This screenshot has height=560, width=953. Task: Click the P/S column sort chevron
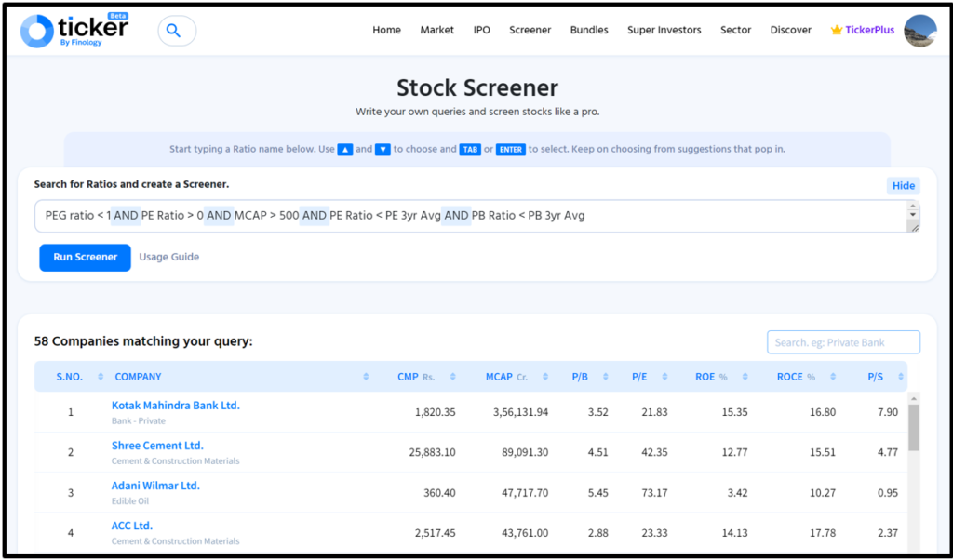[897, 376]
